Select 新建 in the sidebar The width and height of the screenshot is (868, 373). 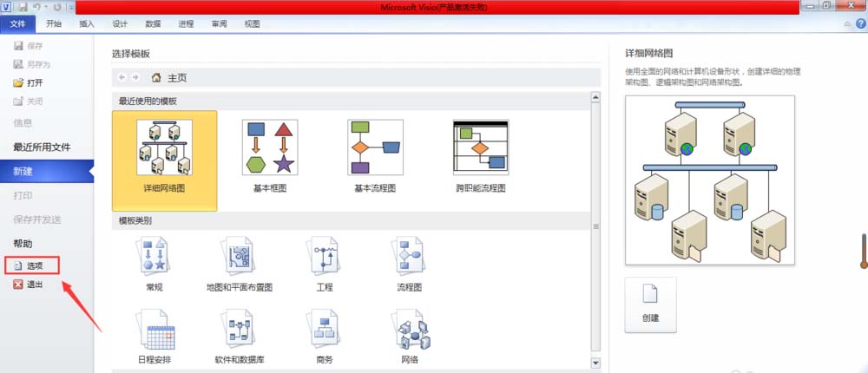(x=47, y=172)
